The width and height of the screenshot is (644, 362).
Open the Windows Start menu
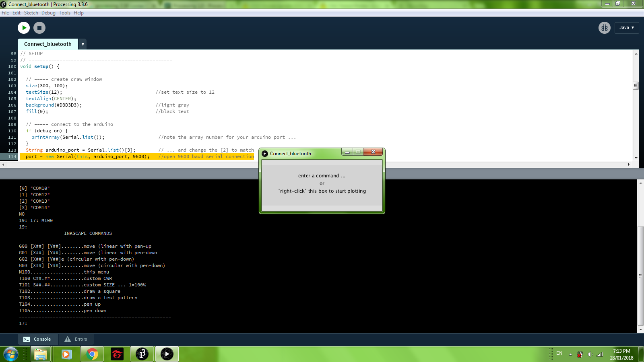coord(11,354)
